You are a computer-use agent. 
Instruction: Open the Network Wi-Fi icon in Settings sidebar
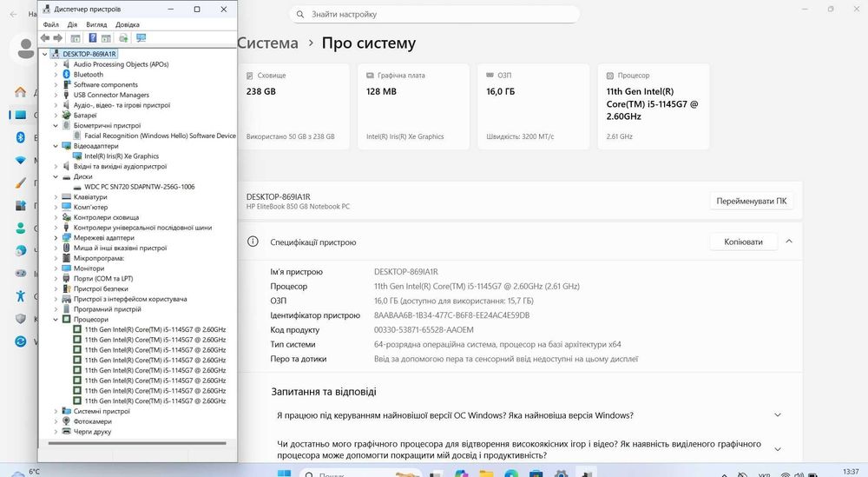(x=21, y=160)
